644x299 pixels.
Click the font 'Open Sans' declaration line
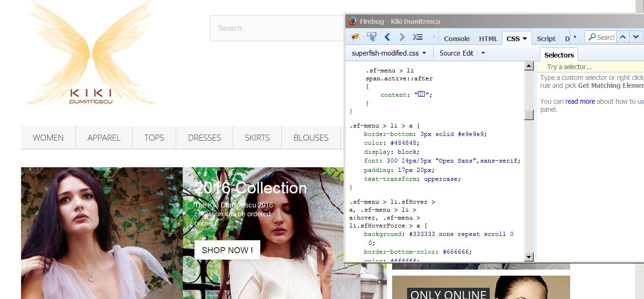click(x=442, y=161)
